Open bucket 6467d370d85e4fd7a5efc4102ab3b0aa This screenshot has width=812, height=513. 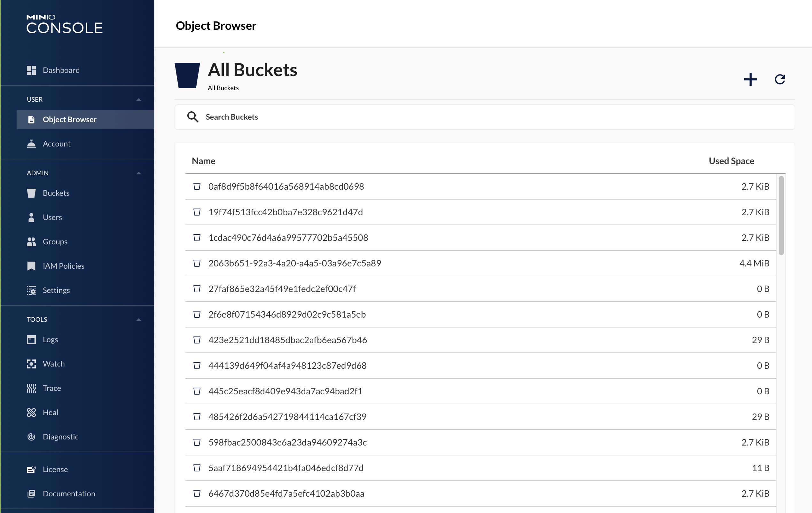tap(480, 493)
